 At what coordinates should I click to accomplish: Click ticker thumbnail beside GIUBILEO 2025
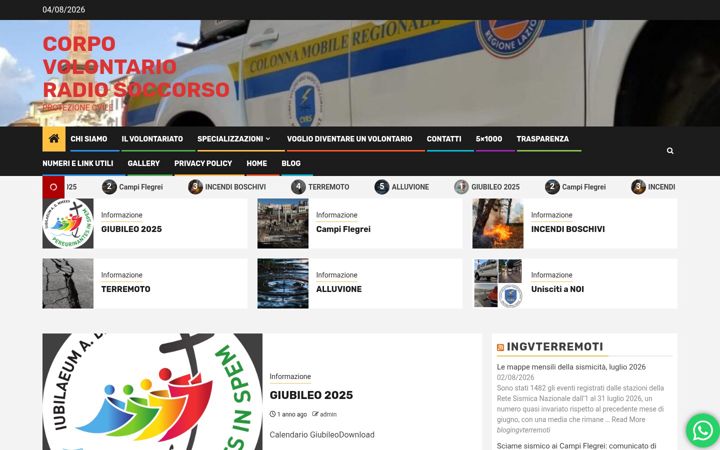pyautogui.click(x=461, y=187)
